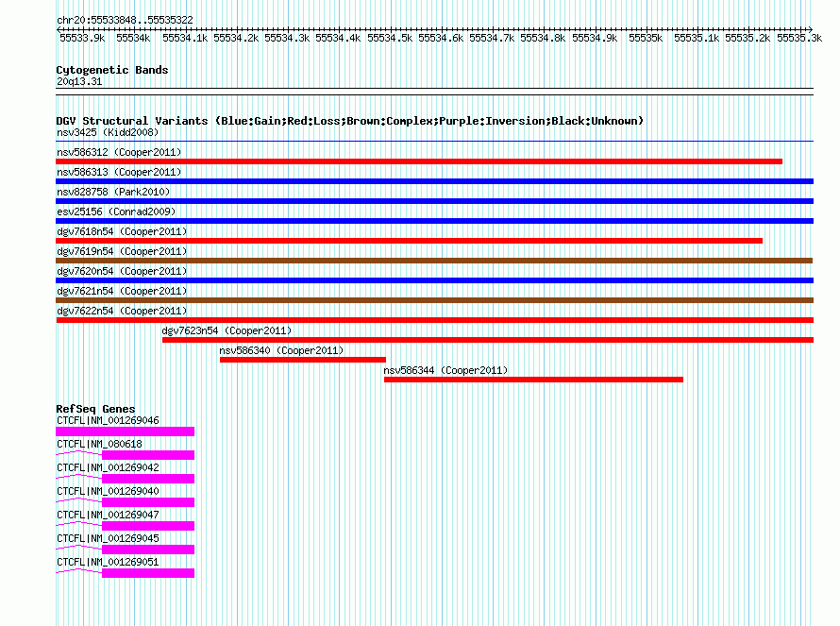The width and height of the screenshot is (840, 626).
Task: Open the nsv3425 (Kidd2008) label
Action: point(108,132)
